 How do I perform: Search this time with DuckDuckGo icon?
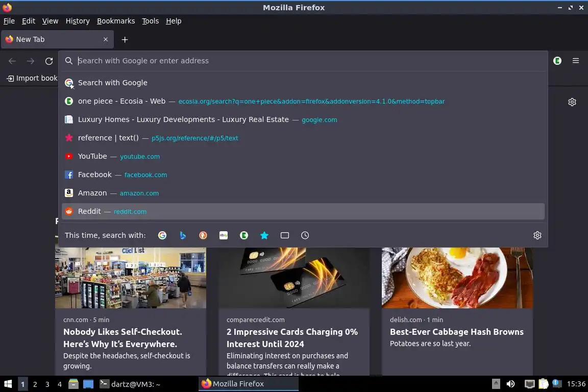point(203,235)
